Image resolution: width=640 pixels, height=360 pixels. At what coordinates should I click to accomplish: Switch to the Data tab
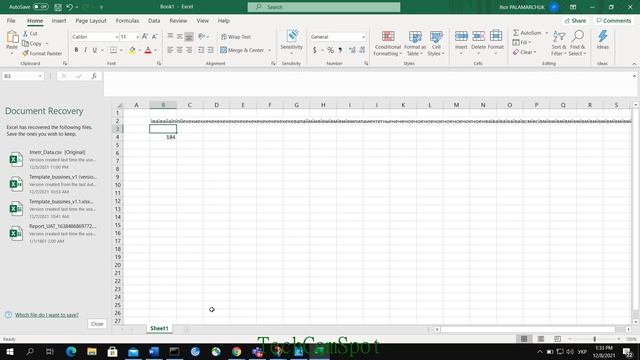[x=154, y=20]
